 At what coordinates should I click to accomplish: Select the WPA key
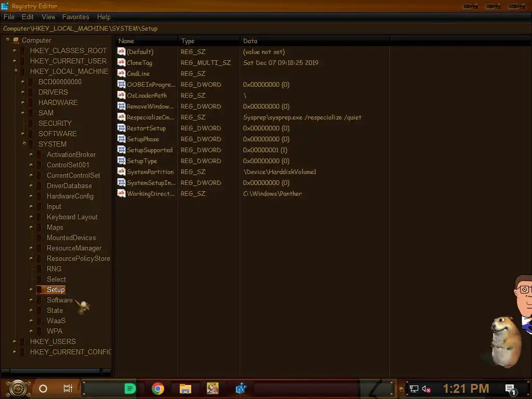(54, 331)
